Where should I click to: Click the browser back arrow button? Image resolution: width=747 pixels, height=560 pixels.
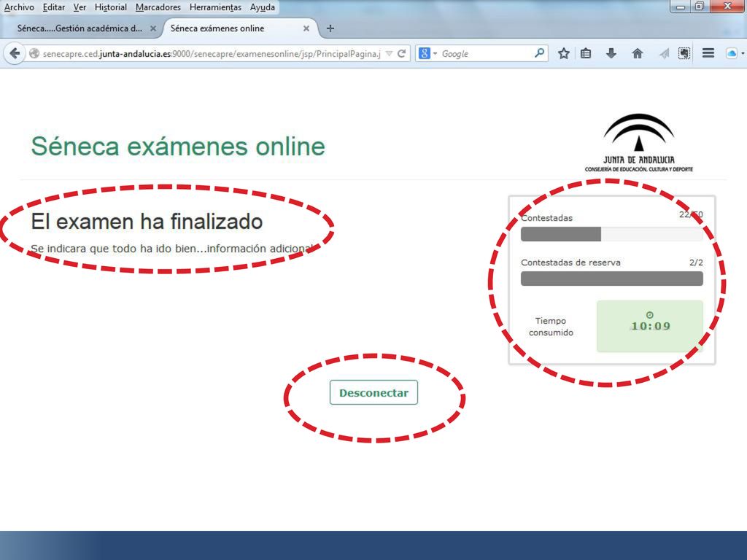pyautogui.click(x=15, y=53)
